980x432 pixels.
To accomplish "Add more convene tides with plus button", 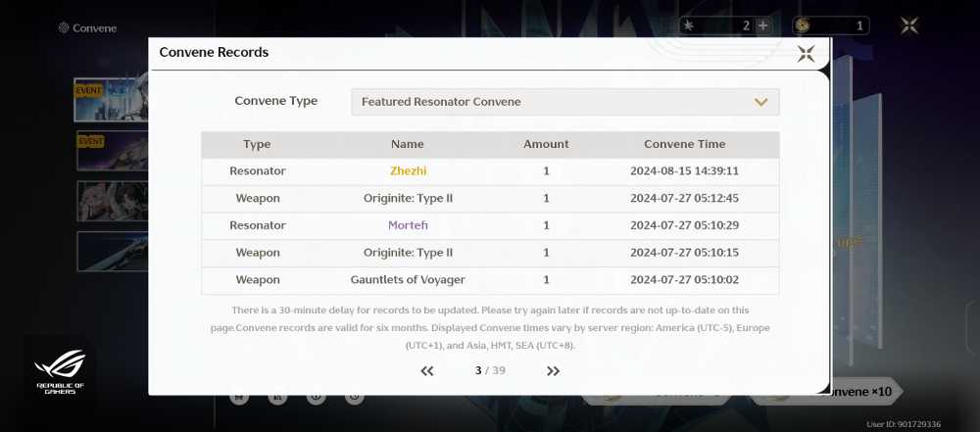I will coord(762,25).
